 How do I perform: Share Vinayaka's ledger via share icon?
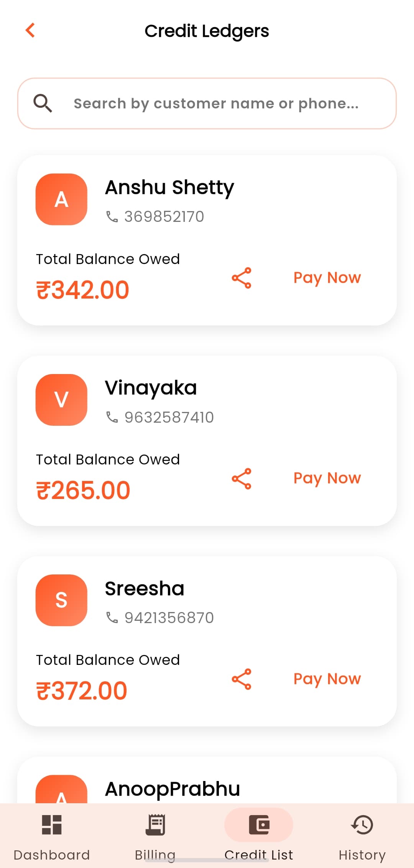point(242,478)
